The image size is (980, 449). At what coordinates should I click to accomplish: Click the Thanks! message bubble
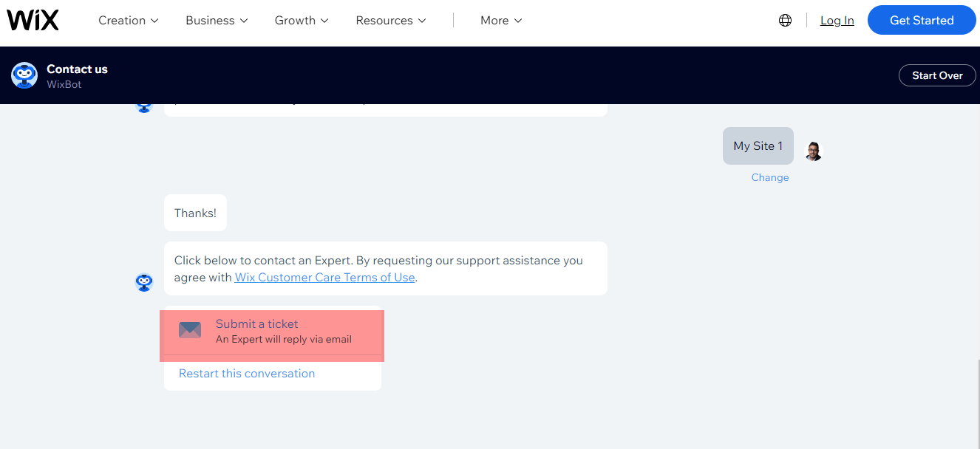195,213
